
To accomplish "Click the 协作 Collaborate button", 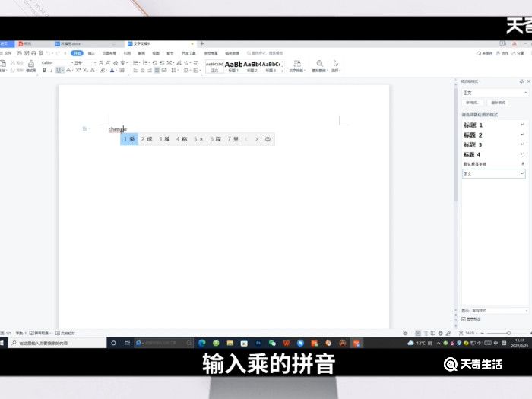I will point(502,53).
